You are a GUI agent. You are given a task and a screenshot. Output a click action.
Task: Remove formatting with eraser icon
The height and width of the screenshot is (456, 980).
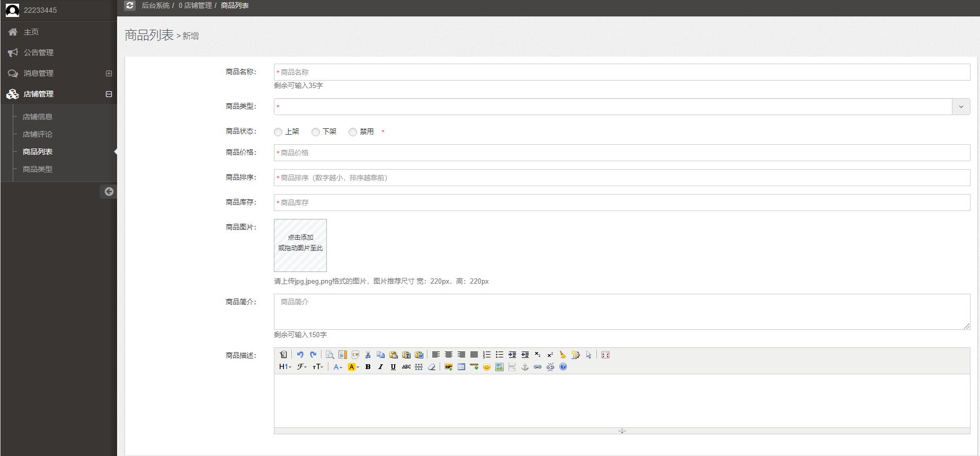point(432,367)
